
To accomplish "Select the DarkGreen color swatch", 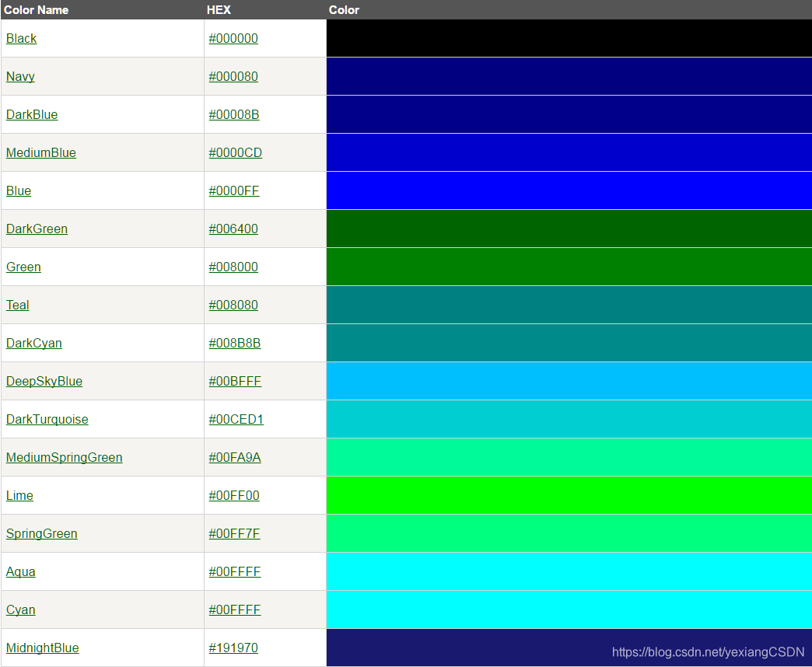I will [569, 229].
